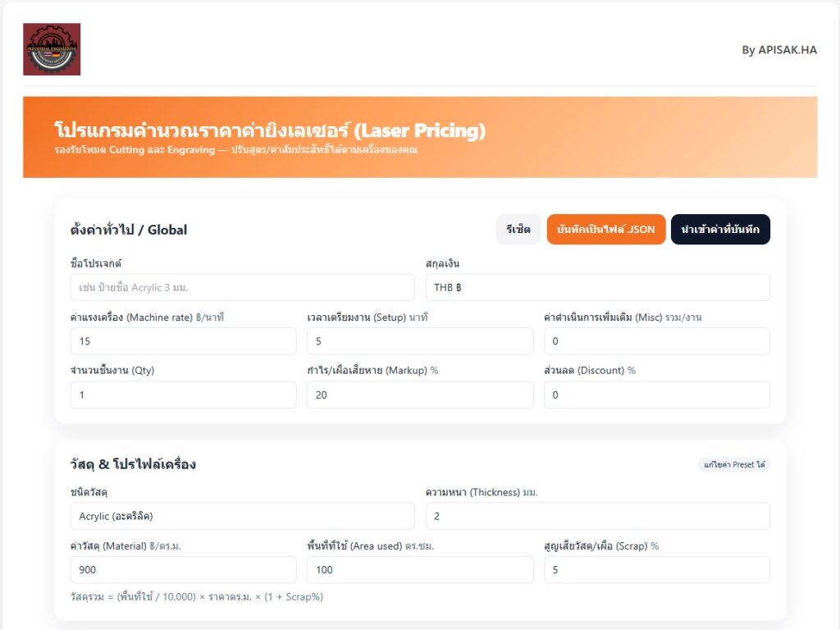Click the Markup percent input
Screen dimensions: 840x630
(420, 395)
